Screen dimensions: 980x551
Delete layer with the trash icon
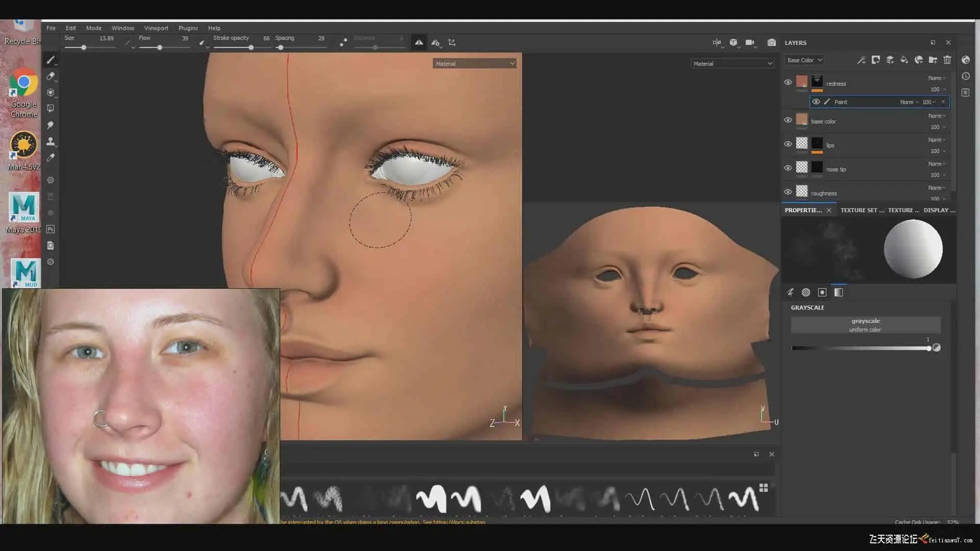pos(947,60)
